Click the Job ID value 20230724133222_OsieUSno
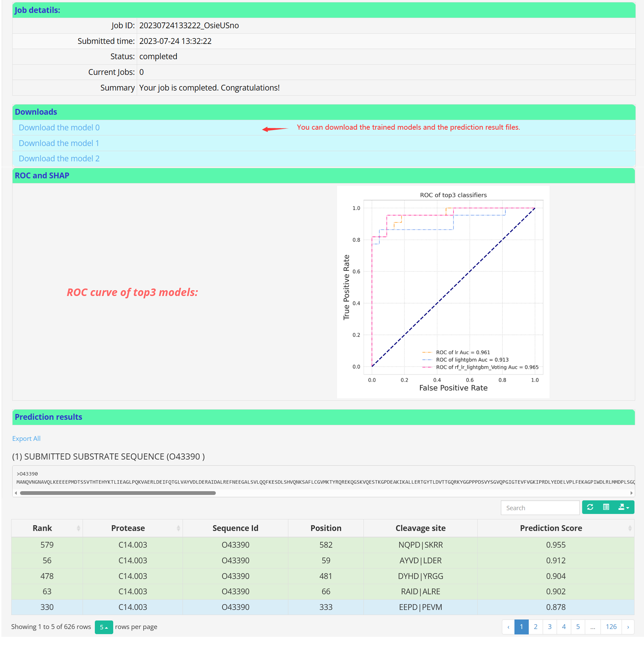 [189, 26]
